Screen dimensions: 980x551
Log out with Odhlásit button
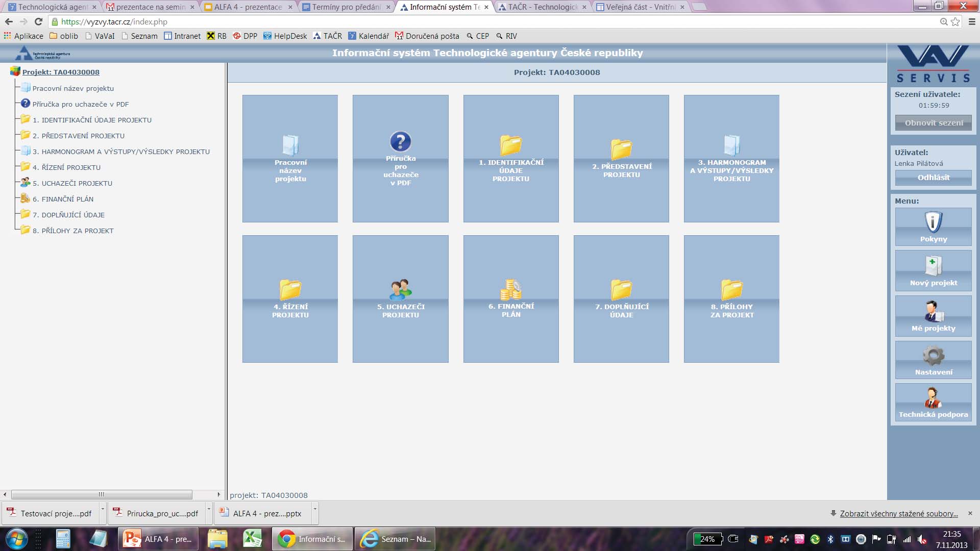point(933,178)
